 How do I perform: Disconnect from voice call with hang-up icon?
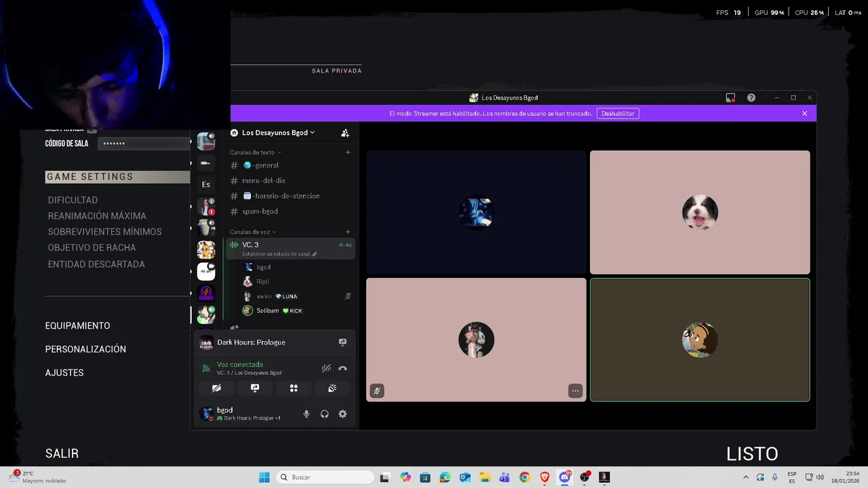pyautogui.click(x=342, y=368)
